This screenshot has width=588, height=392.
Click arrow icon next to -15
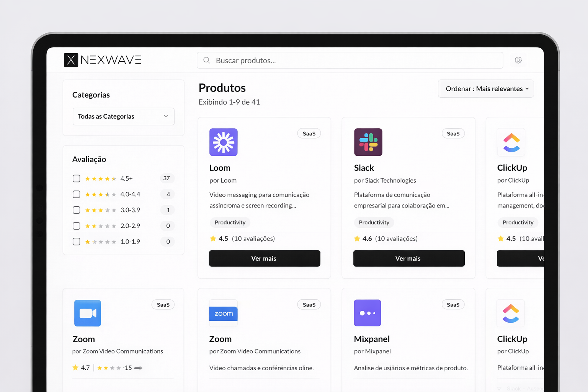(x=138, y=368)
